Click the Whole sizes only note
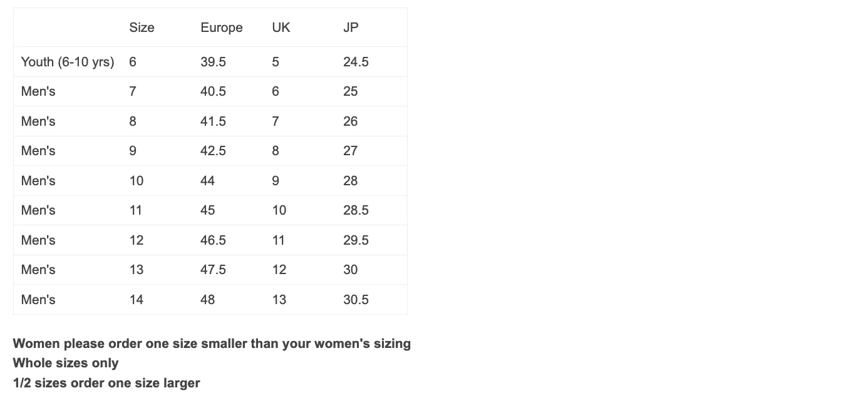 click(66, 363)
